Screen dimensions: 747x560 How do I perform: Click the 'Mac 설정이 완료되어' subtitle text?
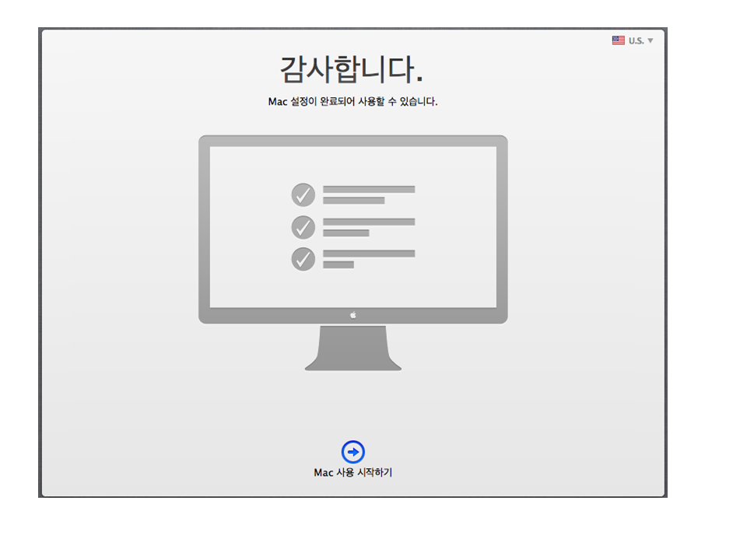coord(352,102)
